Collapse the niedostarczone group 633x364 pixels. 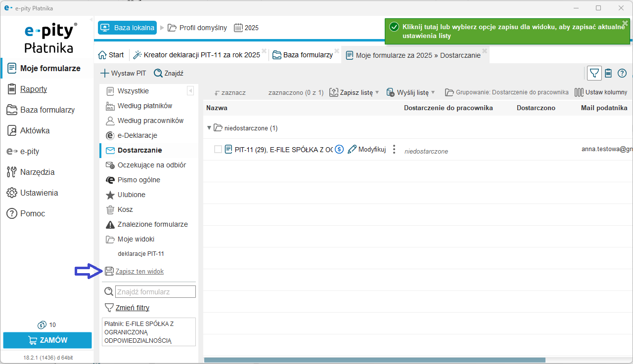pos(209,128)
